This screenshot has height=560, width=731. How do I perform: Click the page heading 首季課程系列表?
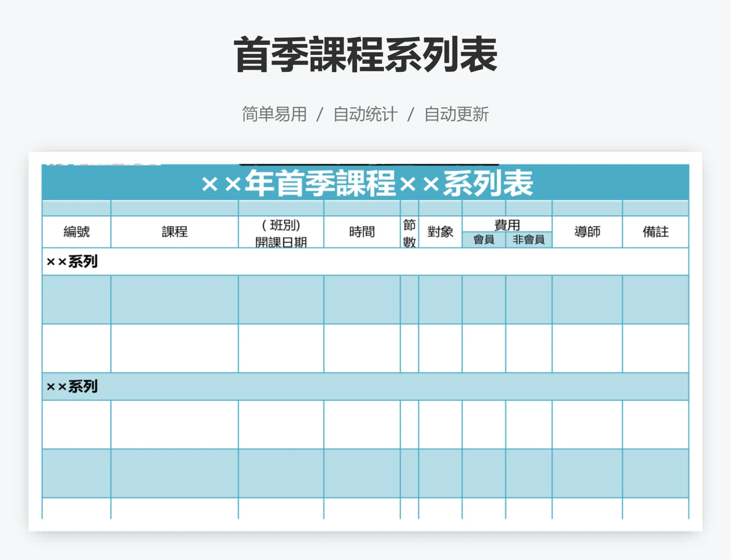pyautogui.click(x=365, y=54)
